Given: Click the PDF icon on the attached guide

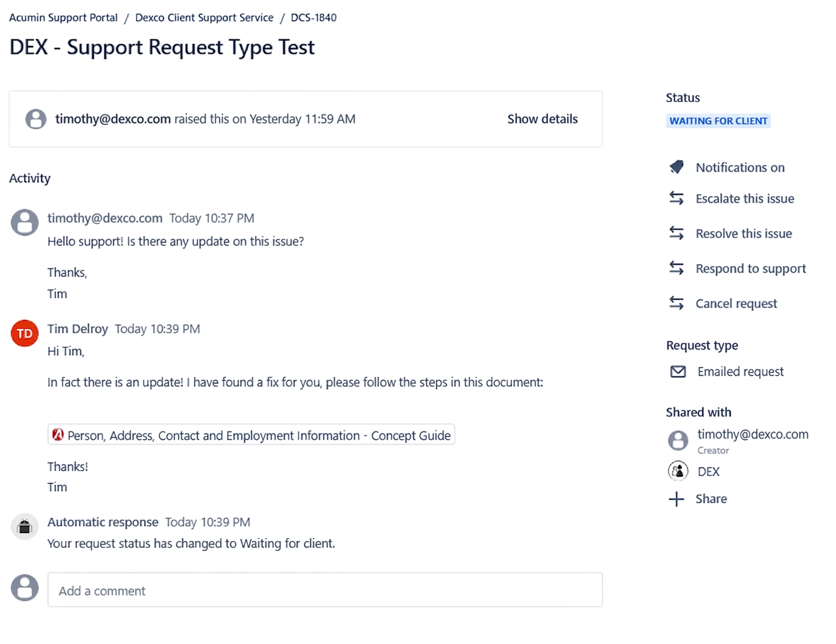Looking at the screenshot, I should (58, 435).
